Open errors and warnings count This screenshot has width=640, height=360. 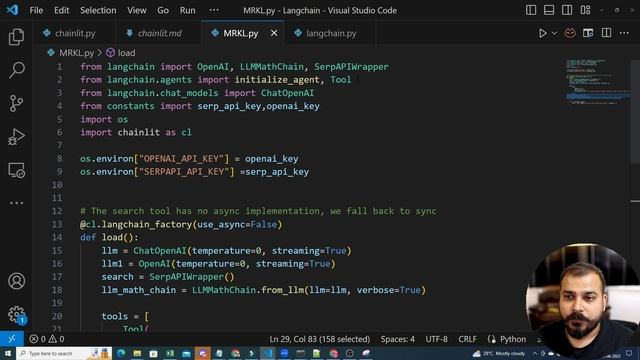click(47, 339)
